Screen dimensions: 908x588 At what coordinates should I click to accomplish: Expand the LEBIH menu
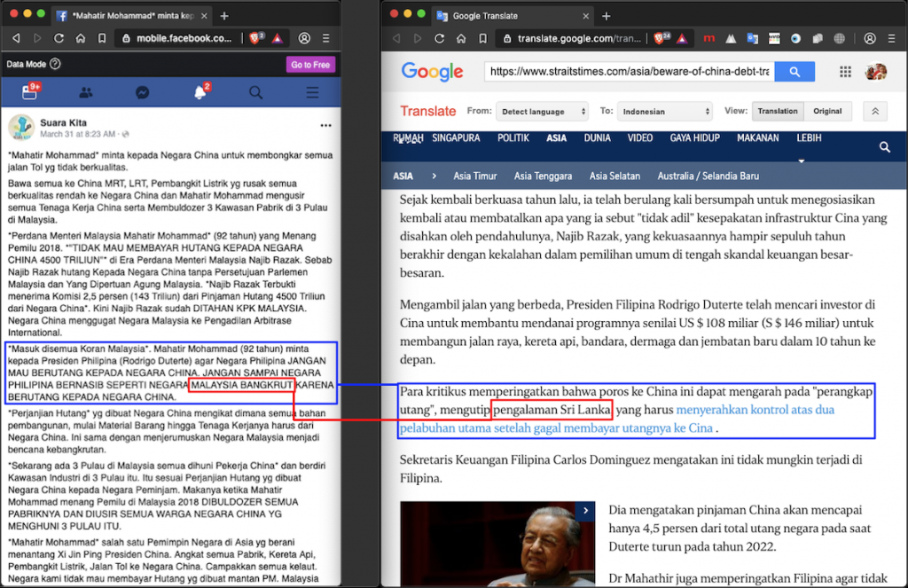point(809,137)
